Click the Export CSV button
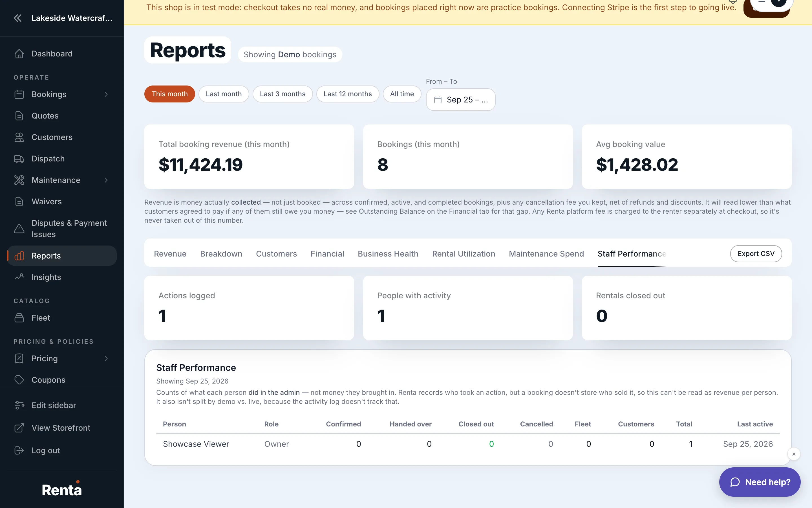 [x=756, y=254]
